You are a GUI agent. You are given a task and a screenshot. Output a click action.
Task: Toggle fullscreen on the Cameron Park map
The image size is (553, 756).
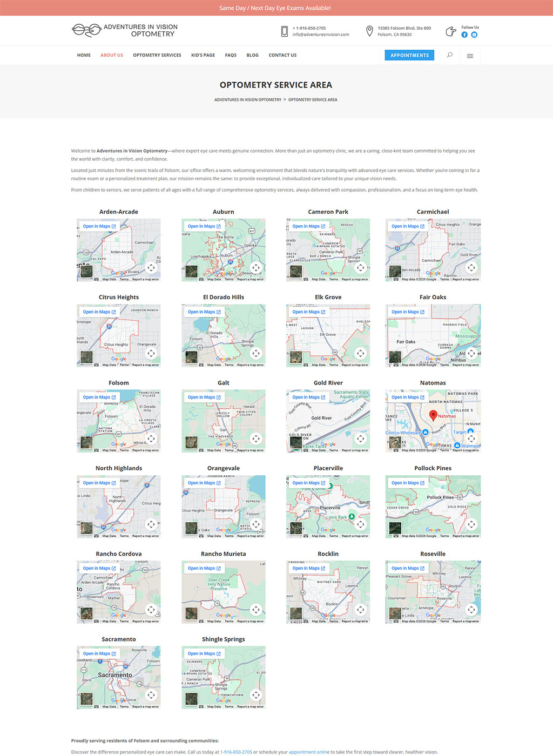tap(360, 267)
